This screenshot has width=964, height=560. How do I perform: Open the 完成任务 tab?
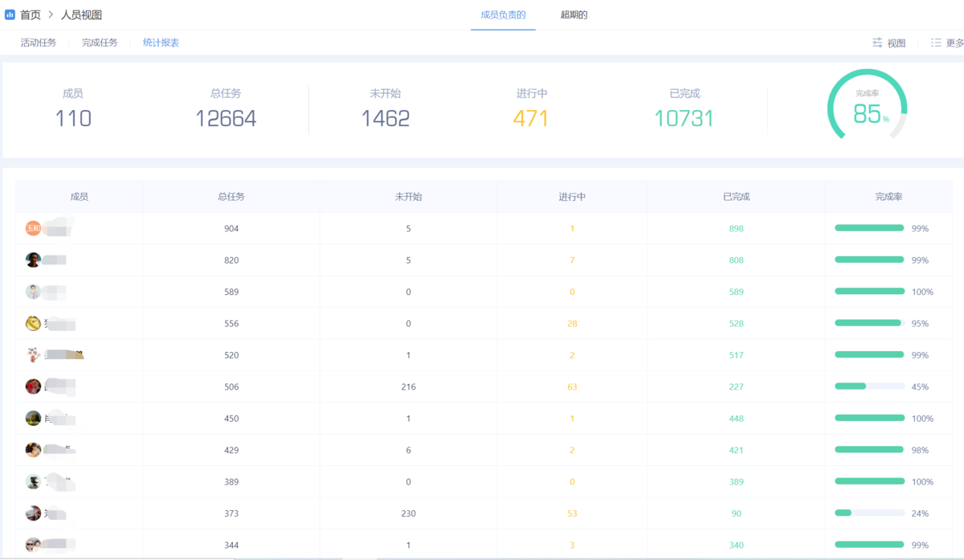pyautogui.click(x=100, y=43)
